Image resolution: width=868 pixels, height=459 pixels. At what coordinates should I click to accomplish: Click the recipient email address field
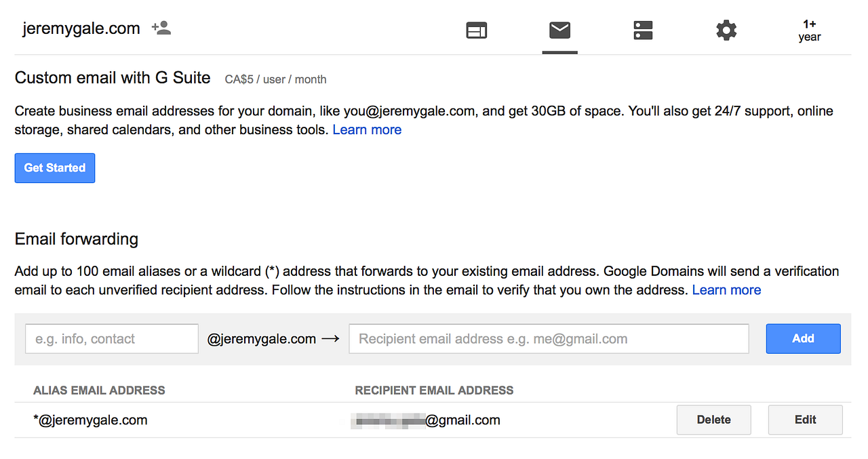coord(548,338)
